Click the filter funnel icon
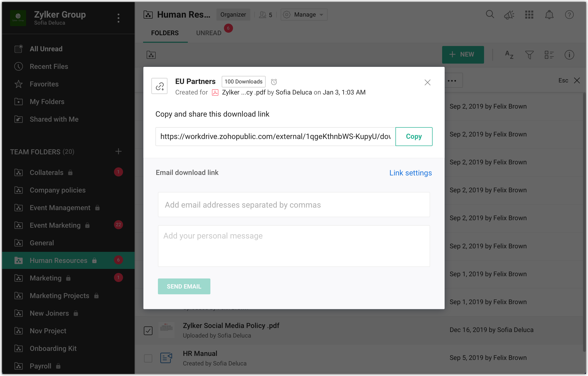This screenshot has height=376, width=588. (529, 55)
